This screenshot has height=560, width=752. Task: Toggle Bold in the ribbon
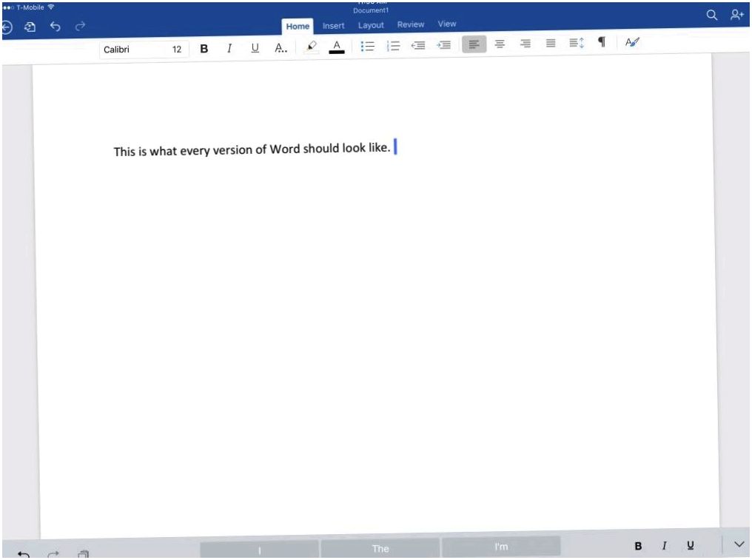[204, 48]
